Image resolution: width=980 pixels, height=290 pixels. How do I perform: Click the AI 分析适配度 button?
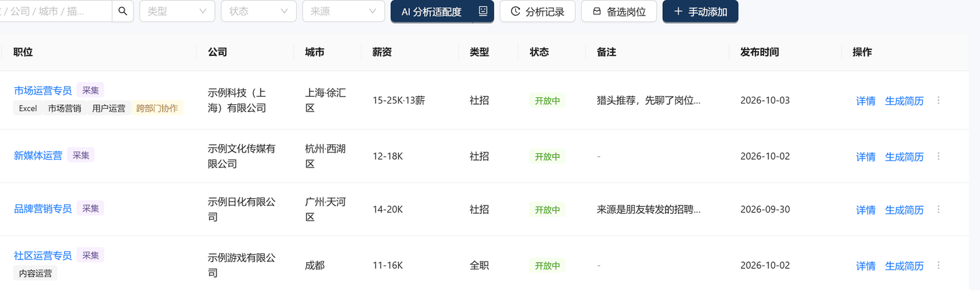pos(431,12)
